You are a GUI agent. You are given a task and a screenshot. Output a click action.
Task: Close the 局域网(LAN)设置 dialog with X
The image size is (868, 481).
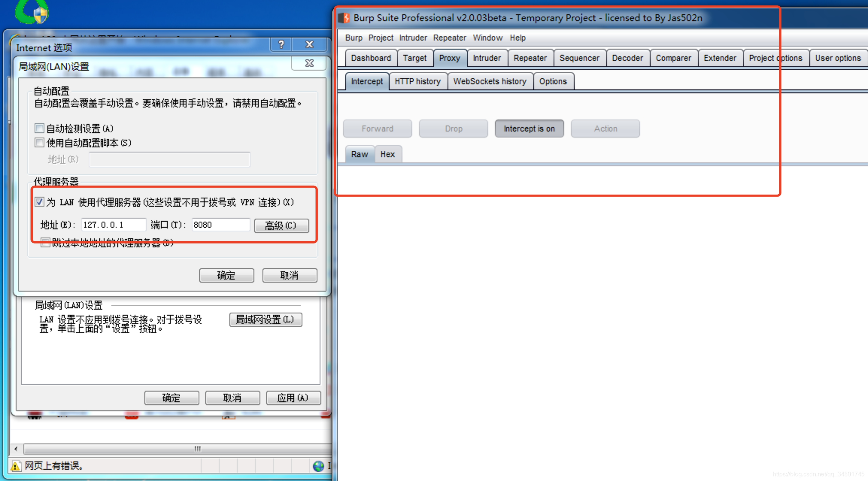click(x=309, y=63)
